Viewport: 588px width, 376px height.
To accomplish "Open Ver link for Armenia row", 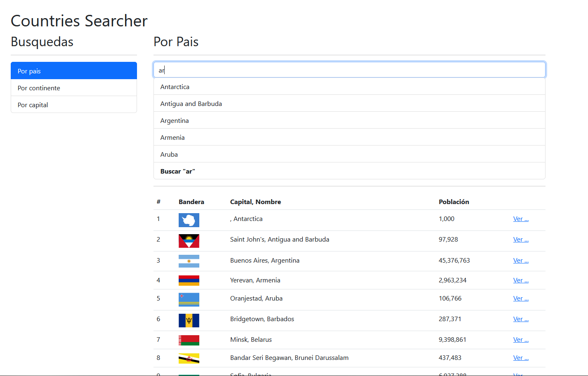I will (x=521, y=280).
